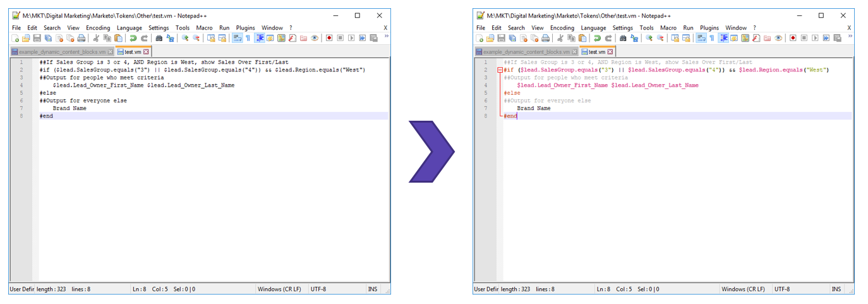Click Print icon in right window toolbar
Image resolution: width=868 pixels, height=304 pixels.
(x=545, y=39)
